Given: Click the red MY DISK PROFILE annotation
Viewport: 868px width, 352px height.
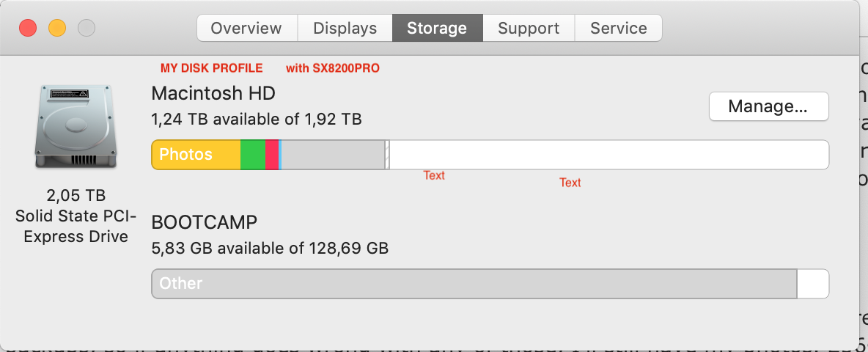Looking at the screenshot, I should [x=211, y=68].
